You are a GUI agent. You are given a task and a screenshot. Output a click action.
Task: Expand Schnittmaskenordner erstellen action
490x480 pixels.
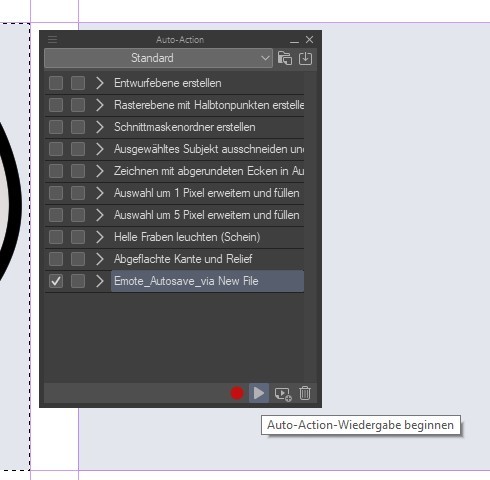(99, 127)
